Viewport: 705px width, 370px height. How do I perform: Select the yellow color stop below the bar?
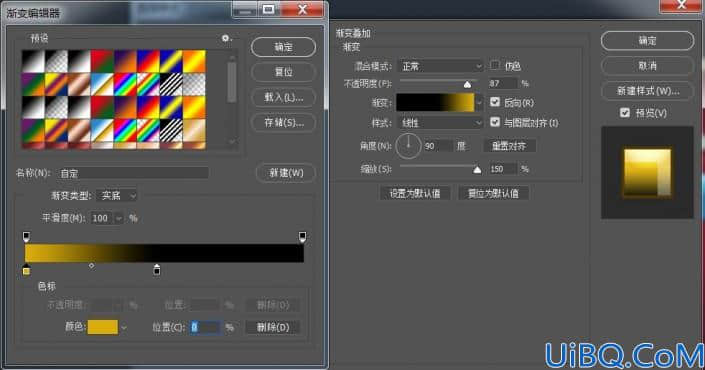[x=27, y=270]
